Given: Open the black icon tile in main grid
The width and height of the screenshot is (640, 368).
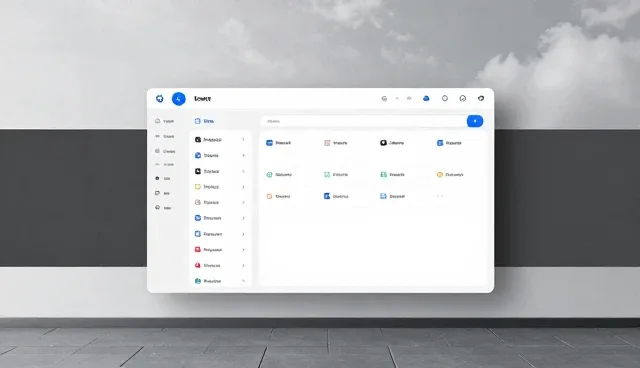Looking at the screenshot, I should 392,143.
